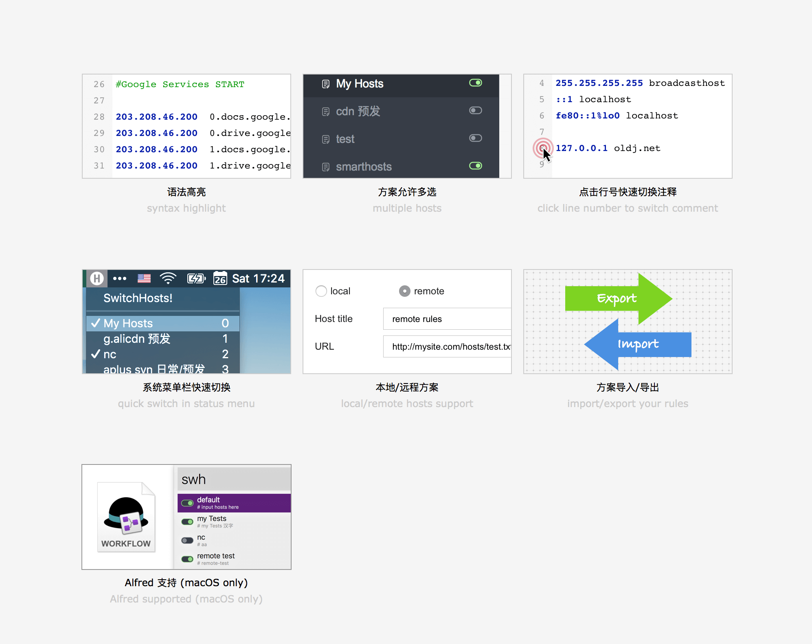Viewport: 812px width, 644px height.
Task: Click the Alfred 支持 (macOS only) caption
Action: point(187,583)
